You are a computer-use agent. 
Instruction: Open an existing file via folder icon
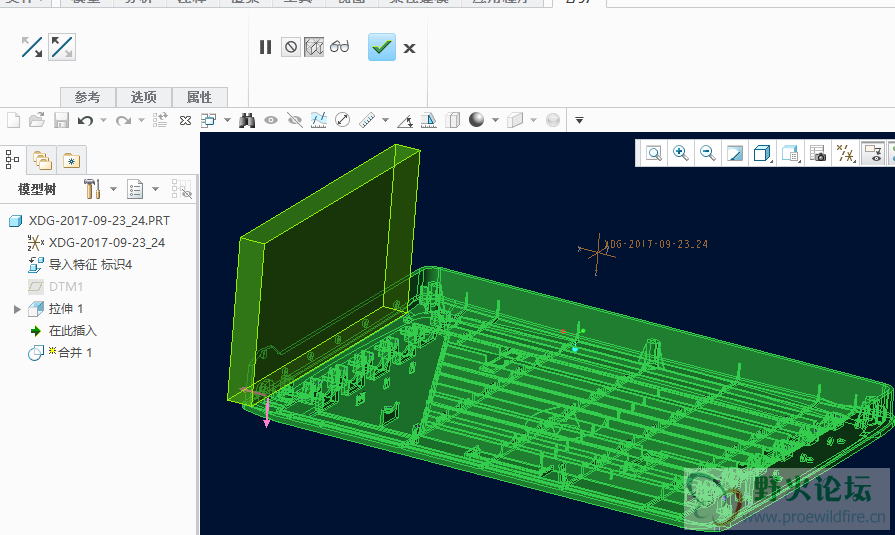37,120
